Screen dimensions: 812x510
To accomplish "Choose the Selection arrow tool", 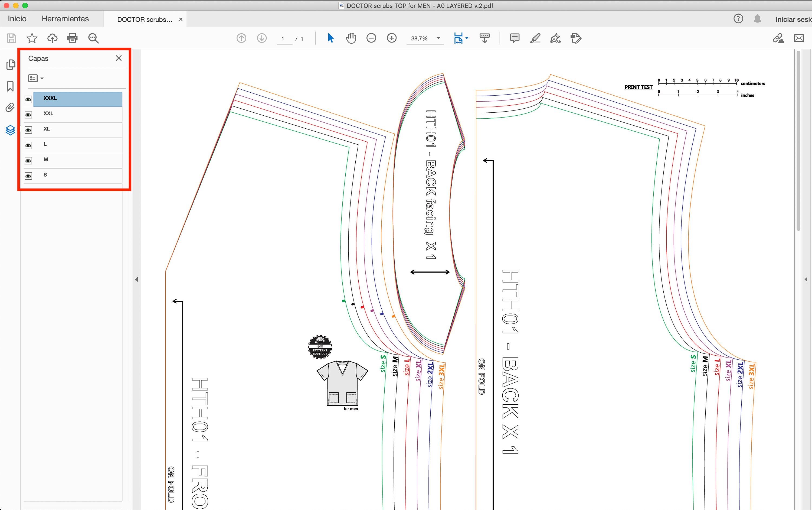I will tap(331, 38).
